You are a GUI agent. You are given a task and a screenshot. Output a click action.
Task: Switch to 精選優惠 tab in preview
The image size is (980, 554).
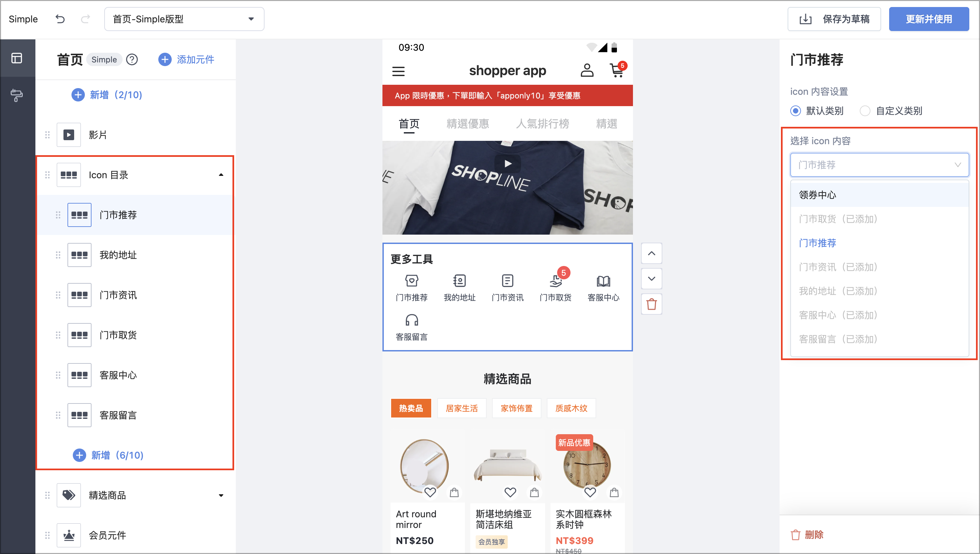point(468,124)
